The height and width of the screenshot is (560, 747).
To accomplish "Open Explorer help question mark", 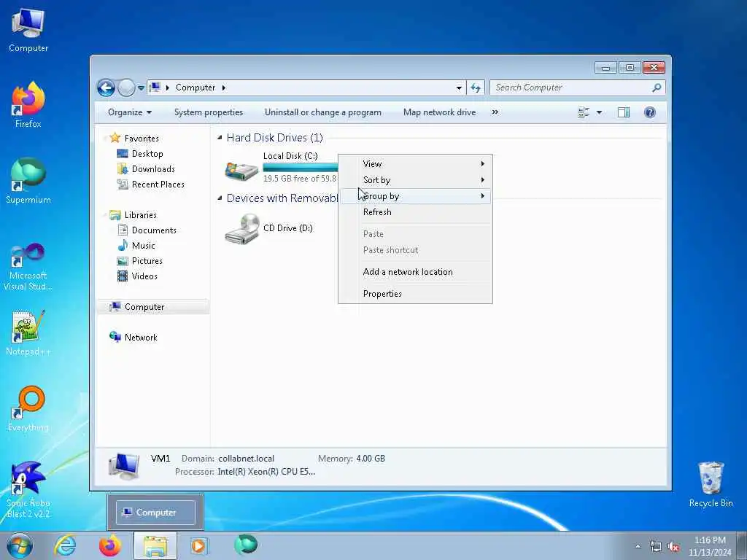I will [650, 112].
